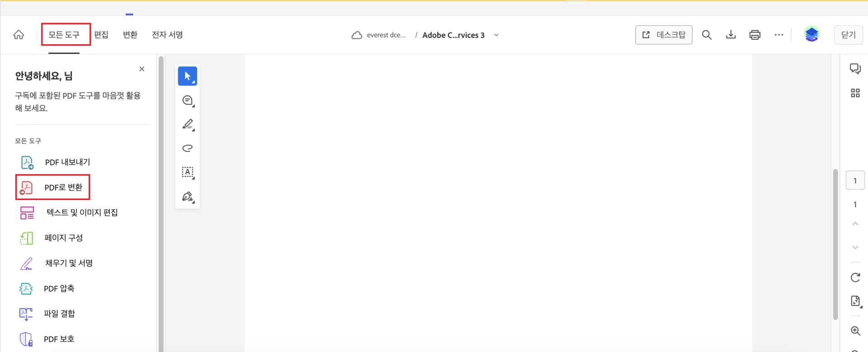The width and height of the screenshot is (868, 352).
Task: Open in 데스크탑 button
Action: [664, 35]
